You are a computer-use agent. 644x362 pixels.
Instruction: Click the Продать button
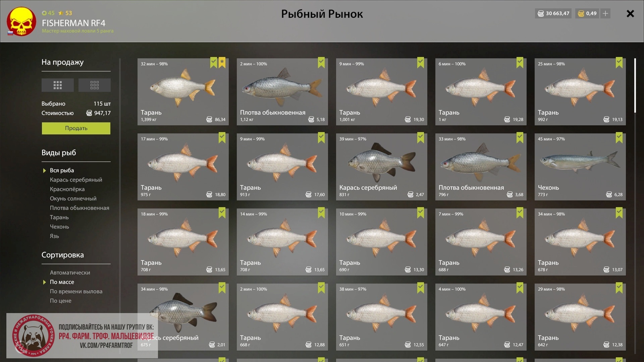click(76, 128)
